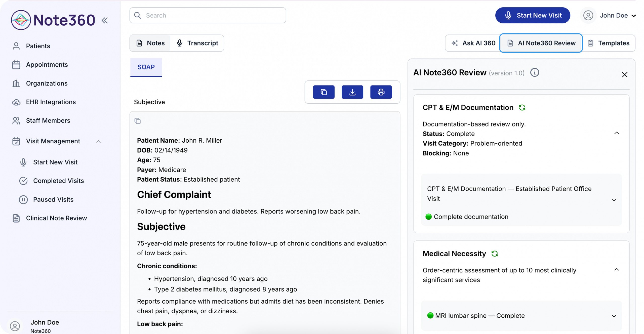Refresh the Medical Necessity assessment

coord(495,254)
